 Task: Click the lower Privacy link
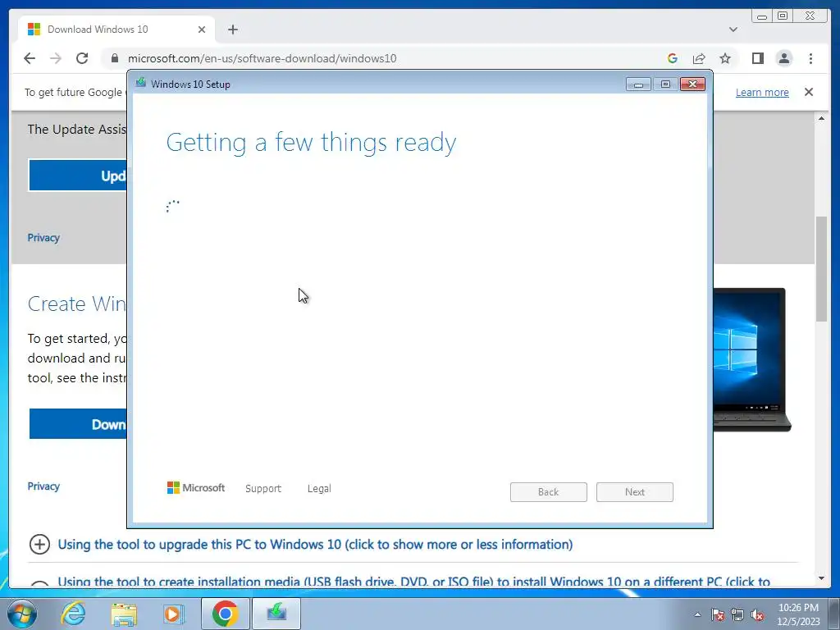[x=43, y=486]
